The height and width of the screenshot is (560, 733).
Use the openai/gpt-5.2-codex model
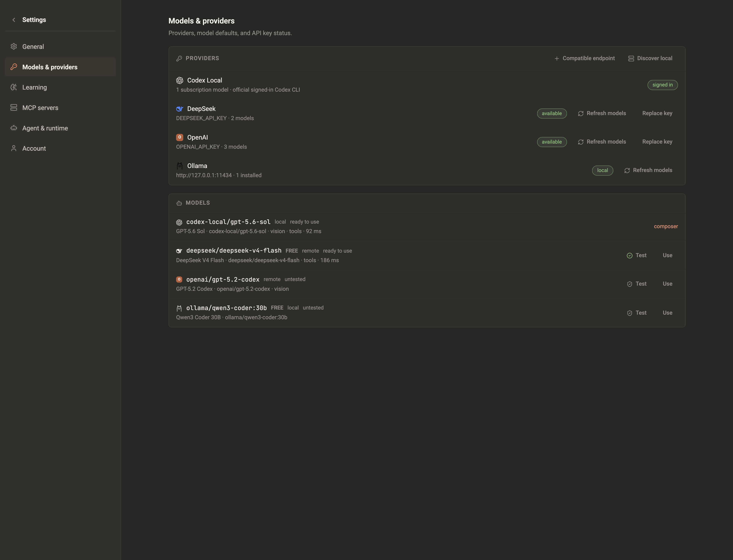pyautogui.click(x=667, y=284)
